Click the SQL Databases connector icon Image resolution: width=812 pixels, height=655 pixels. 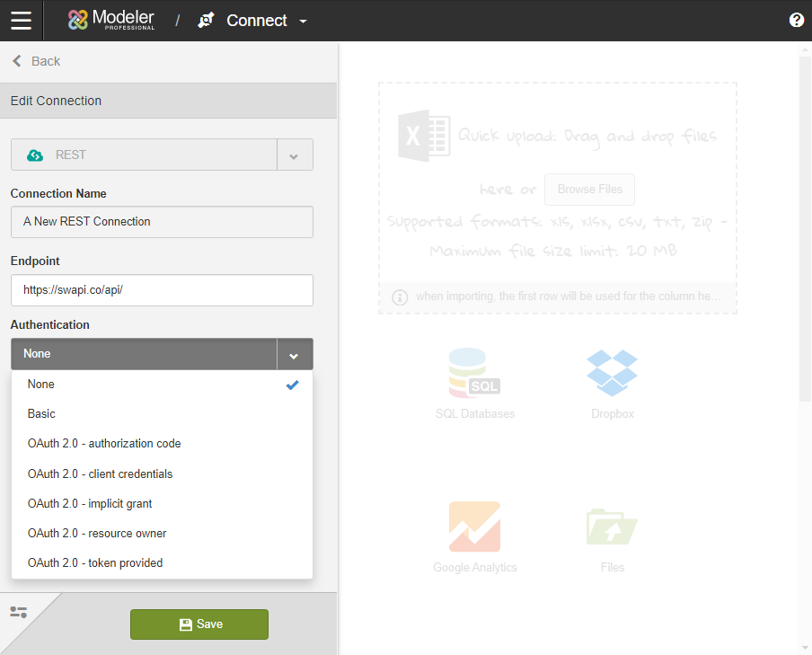pos(474,374)
